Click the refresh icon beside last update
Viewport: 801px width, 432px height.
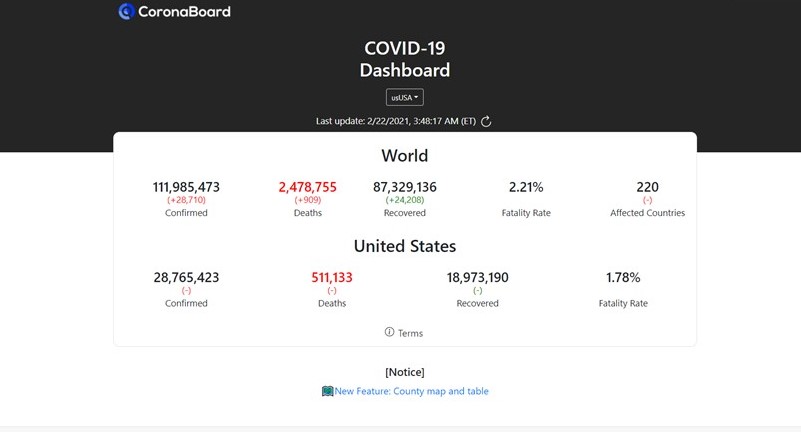coord(487,121)
